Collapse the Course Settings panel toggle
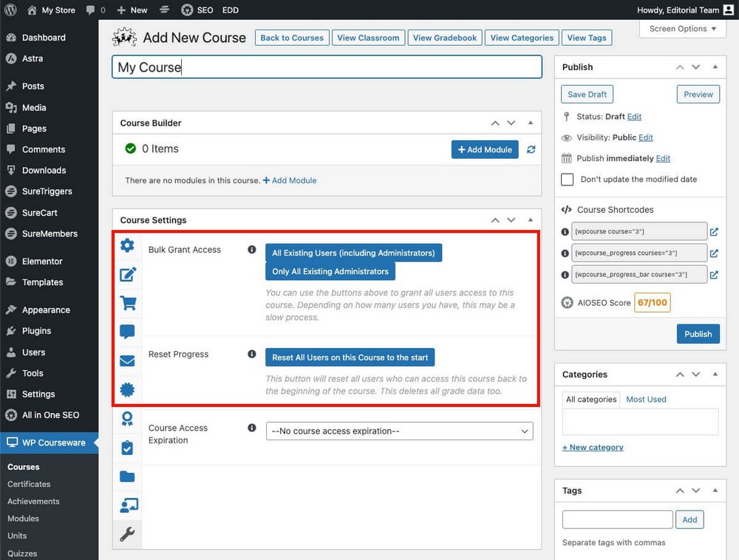Screen dimensions: 739x560 pos(530,220)
